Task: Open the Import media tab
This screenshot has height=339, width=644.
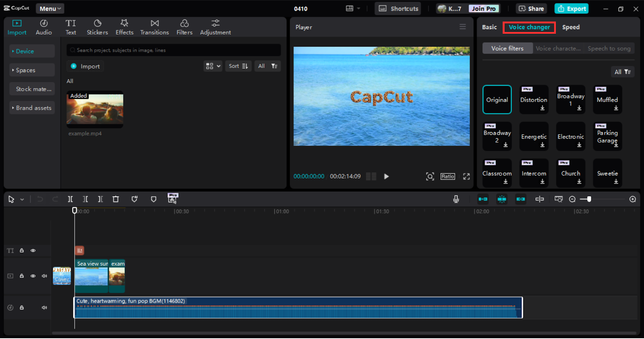Action: (x=17, y=27)
